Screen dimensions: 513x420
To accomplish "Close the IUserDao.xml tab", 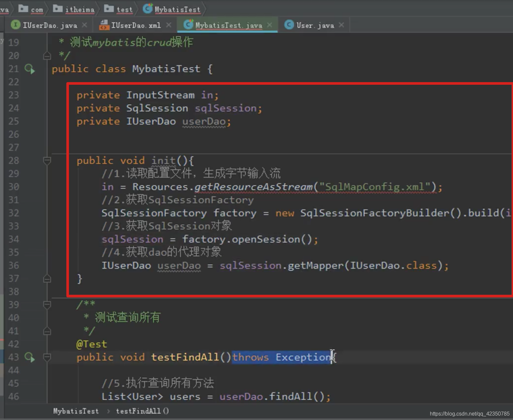I will 168,25.
